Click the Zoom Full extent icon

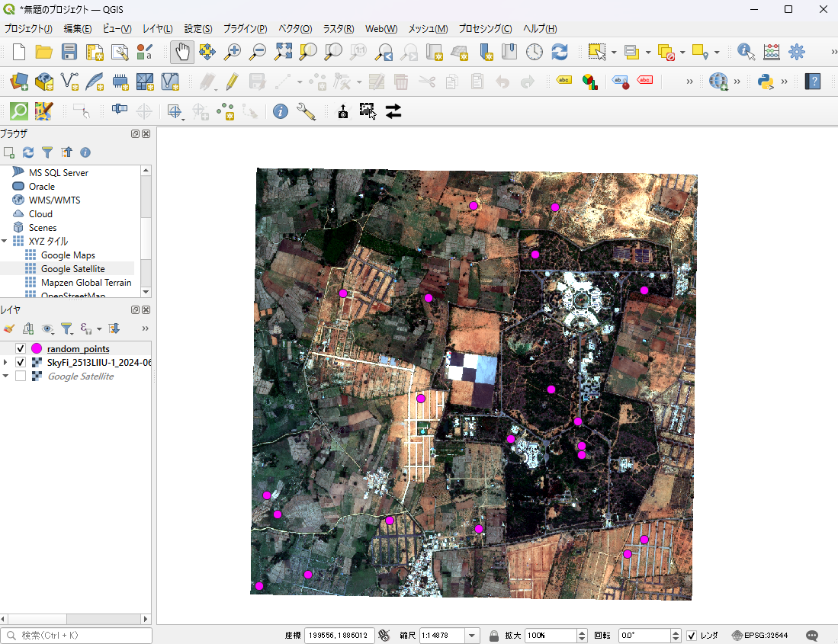(x=284, y=52)
